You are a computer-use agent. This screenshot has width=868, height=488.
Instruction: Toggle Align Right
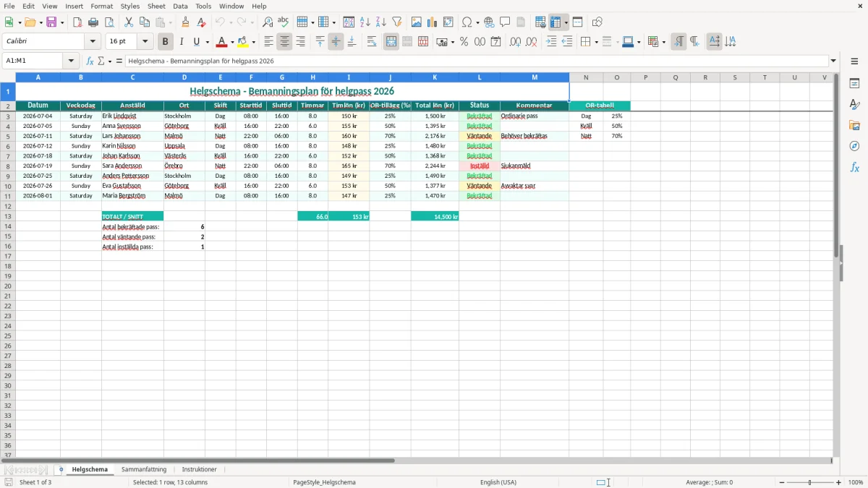click(300, 42)
